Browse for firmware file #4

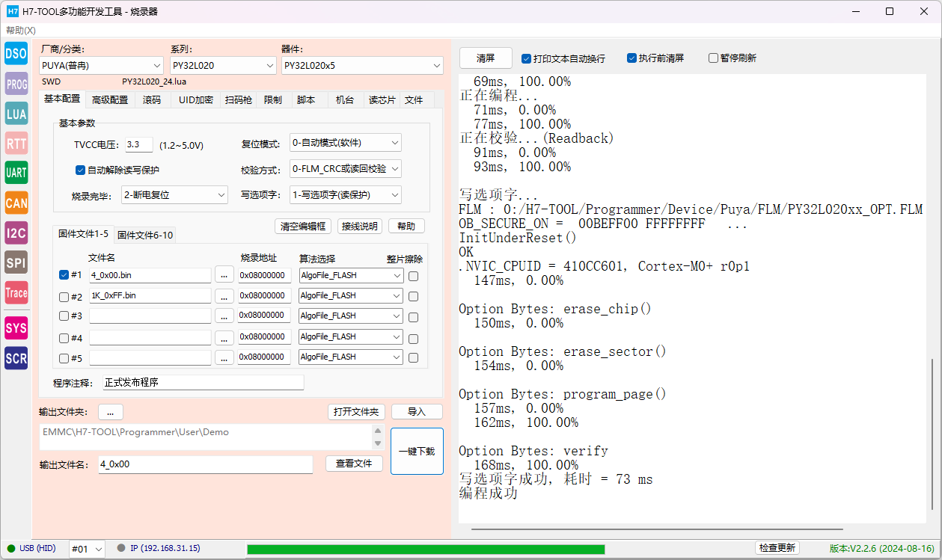pos(224,337)
